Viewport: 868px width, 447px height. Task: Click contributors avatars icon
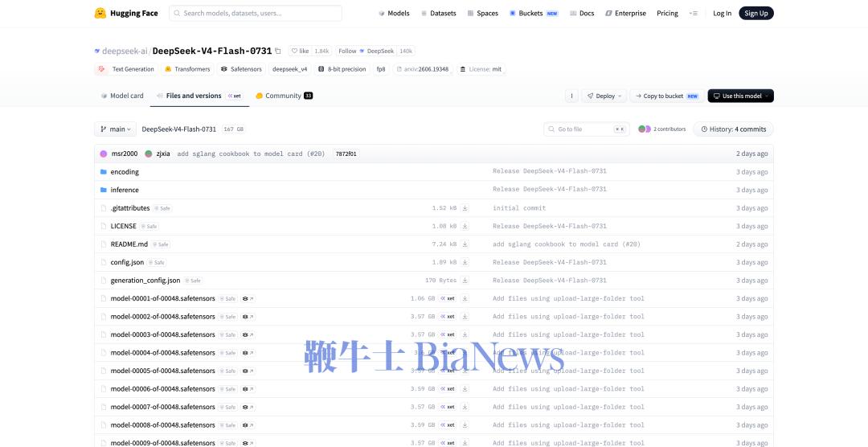[x=645, y=129]
